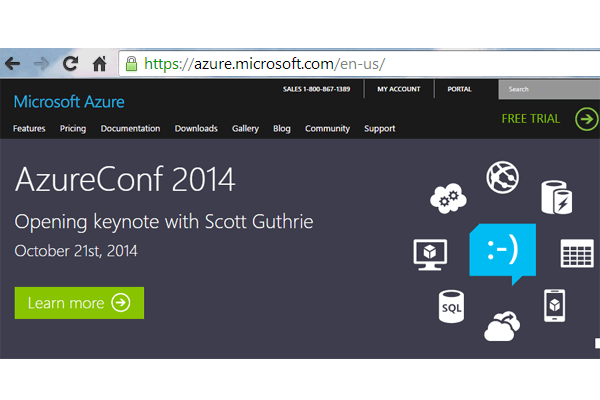Click the table grid icon

pyautogui.click(x=577, y=253)
